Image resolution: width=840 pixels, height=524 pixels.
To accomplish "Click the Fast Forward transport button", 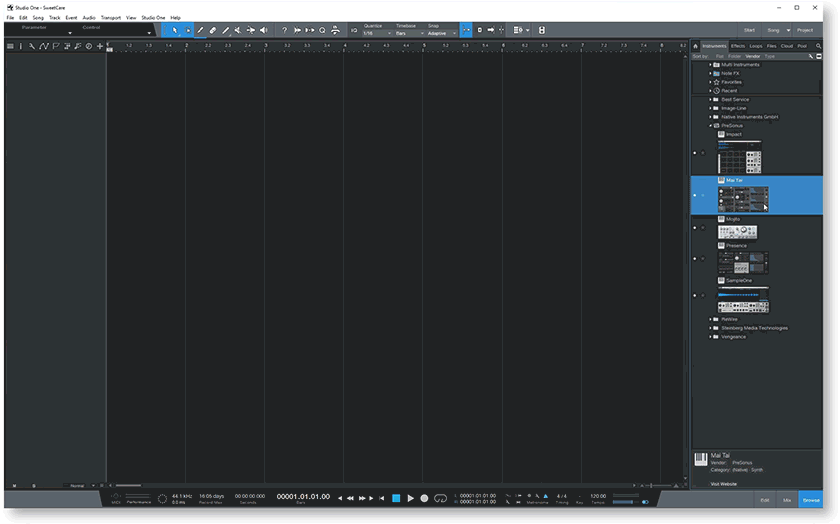I will coord(362,498).
